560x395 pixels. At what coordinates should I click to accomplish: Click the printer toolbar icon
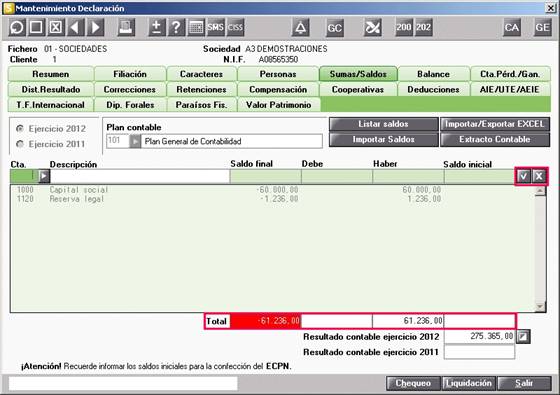(x=126, y=28)
